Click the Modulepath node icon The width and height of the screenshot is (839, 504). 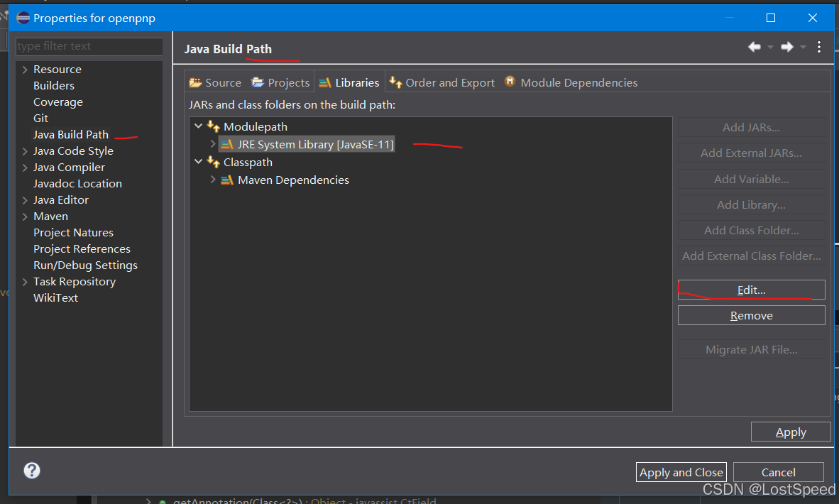click(x=212, y=126)
